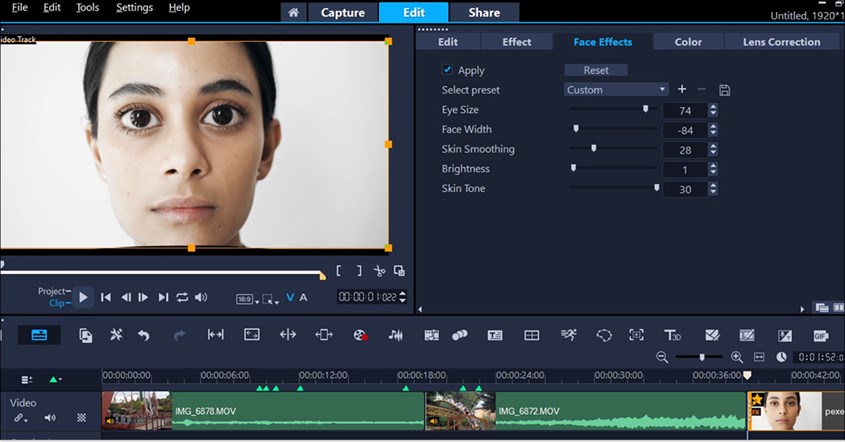Switch playback mode to Project
Image resolution: width=845 pixels, height=442 pixels.
tap(54, 291)
